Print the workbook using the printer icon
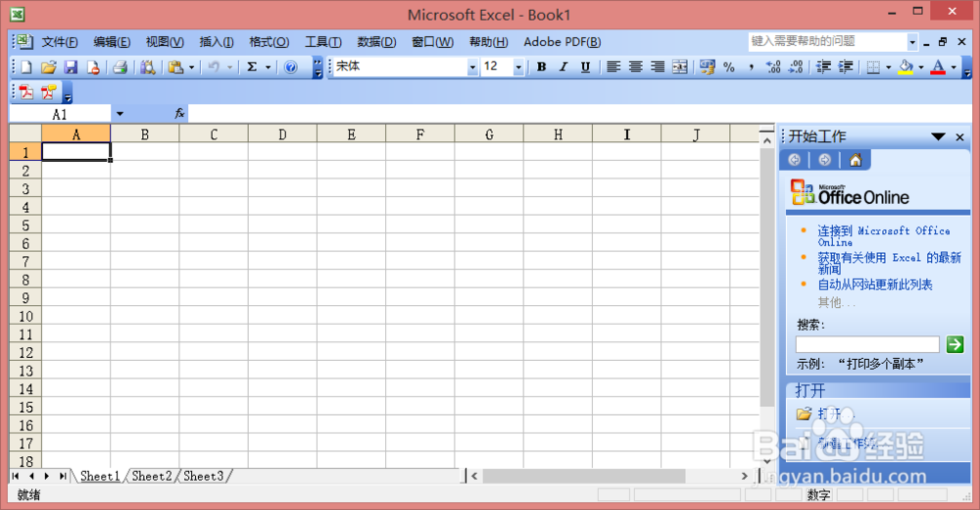 (x=120, y=67)
